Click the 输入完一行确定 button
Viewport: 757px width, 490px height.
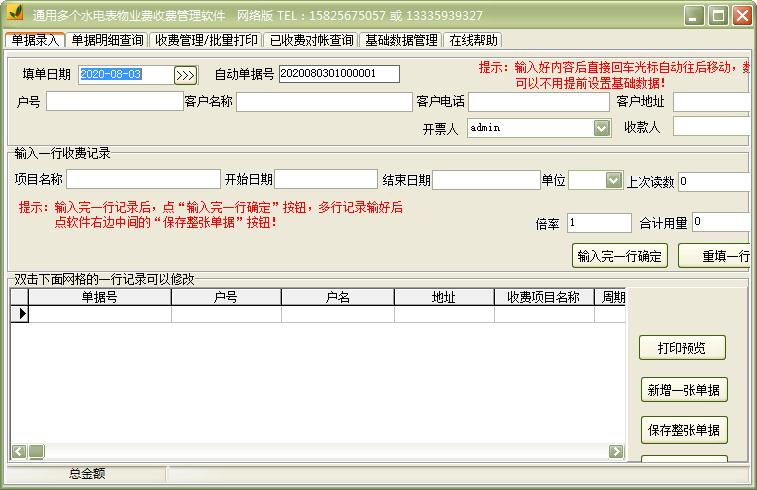tap(619, 256)
